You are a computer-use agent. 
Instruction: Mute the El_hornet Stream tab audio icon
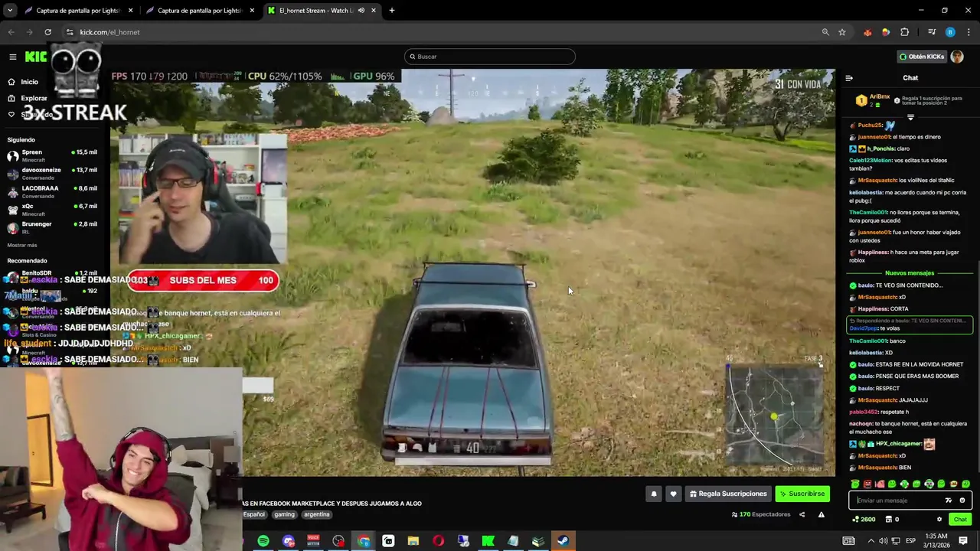coord(361,11)
